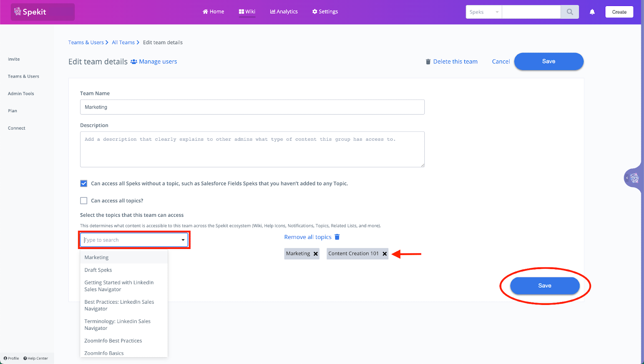644x364 pixels.
Task: Choose ZoomInfo Best Practices option
Action: (124, 341)
